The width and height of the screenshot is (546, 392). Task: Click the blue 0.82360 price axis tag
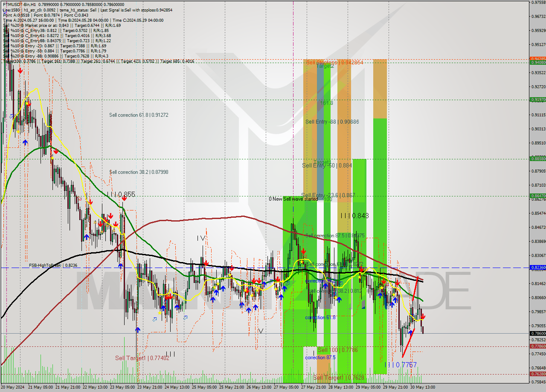[x=538, y=268]
